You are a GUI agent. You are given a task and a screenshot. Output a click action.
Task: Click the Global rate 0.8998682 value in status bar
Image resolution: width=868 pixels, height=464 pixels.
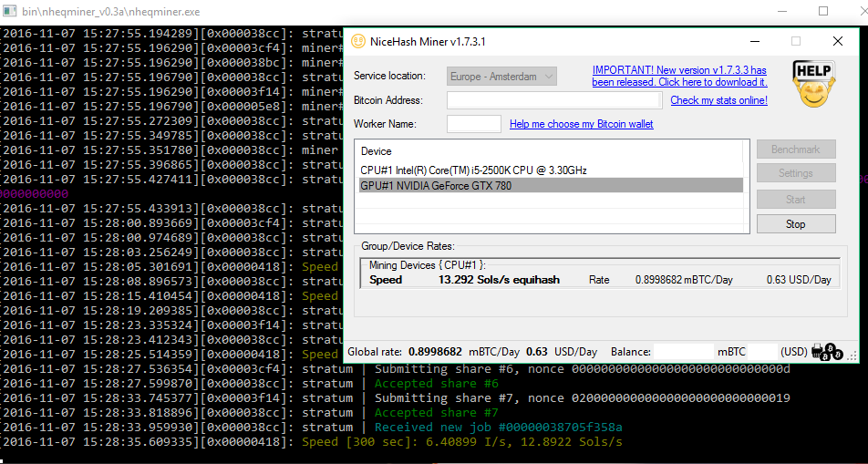click(x=435, y=352)
